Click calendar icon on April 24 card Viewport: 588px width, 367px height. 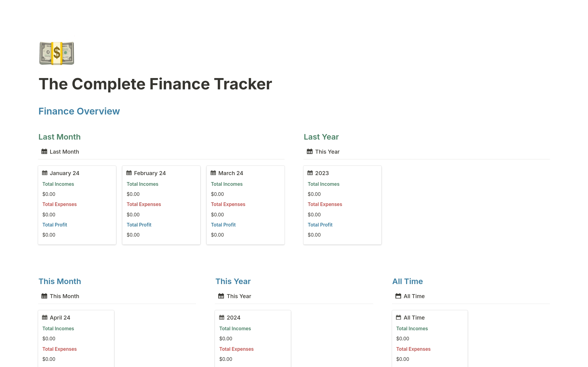(45, 317)
